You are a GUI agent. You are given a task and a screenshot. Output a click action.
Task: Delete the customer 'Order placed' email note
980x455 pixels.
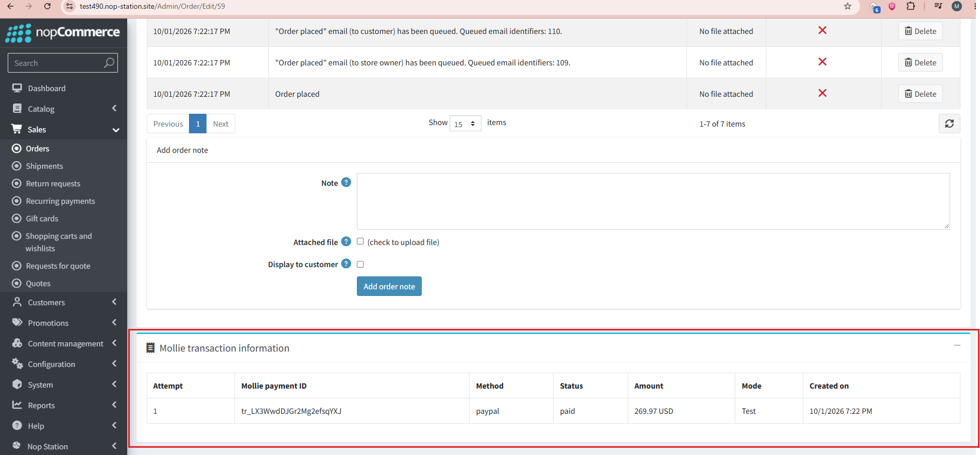pyautogui.click(x=920, y=31)
